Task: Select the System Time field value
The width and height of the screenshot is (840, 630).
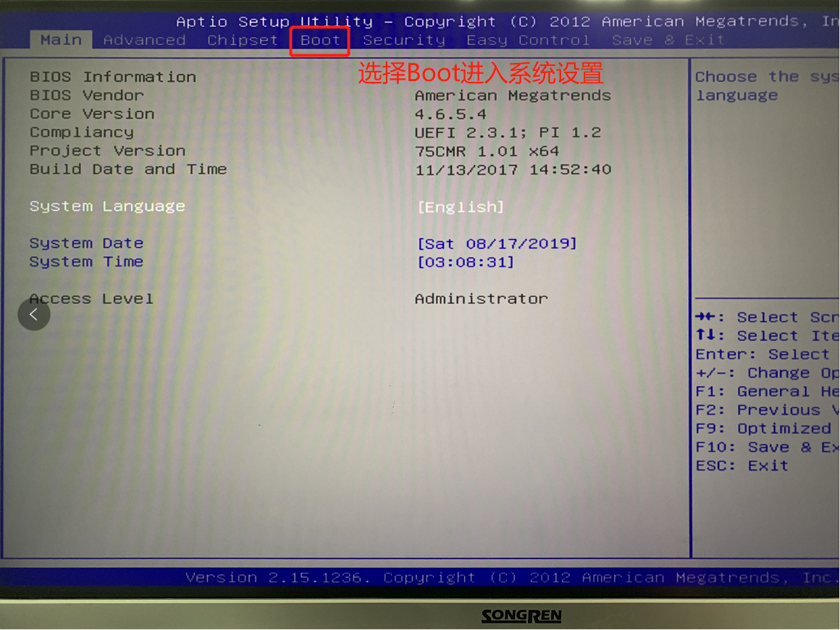Action: (x=466, y=262)
